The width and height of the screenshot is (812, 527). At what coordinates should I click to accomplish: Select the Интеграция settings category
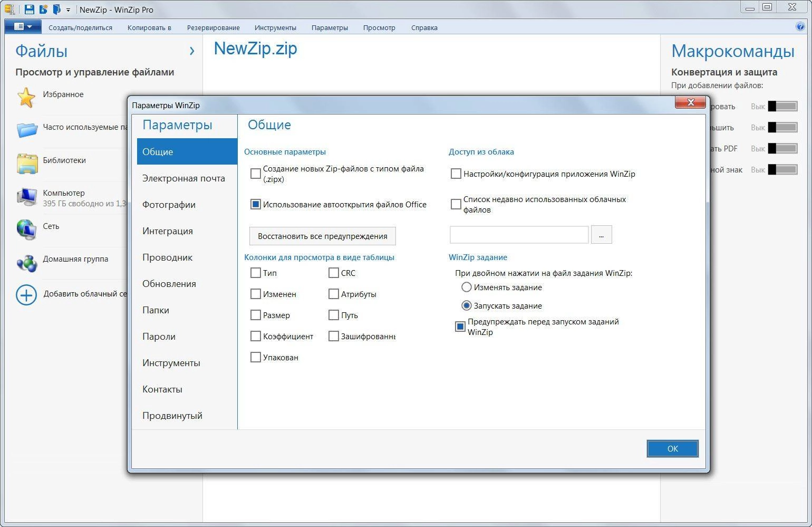coord(187,231)
